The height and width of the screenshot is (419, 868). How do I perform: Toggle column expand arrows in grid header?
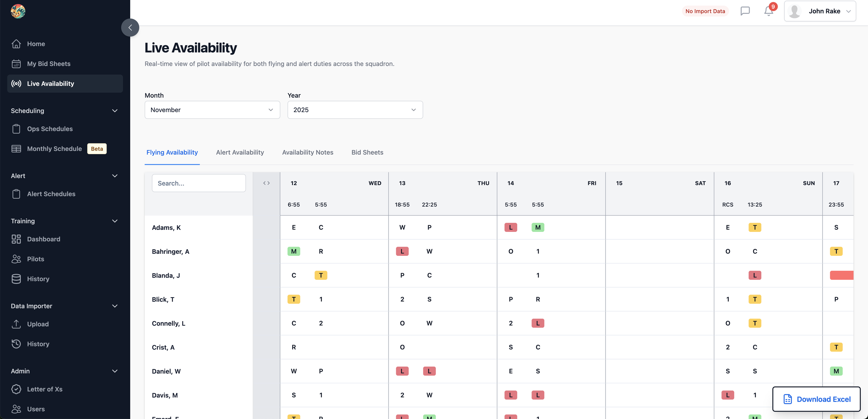[266, 183]
